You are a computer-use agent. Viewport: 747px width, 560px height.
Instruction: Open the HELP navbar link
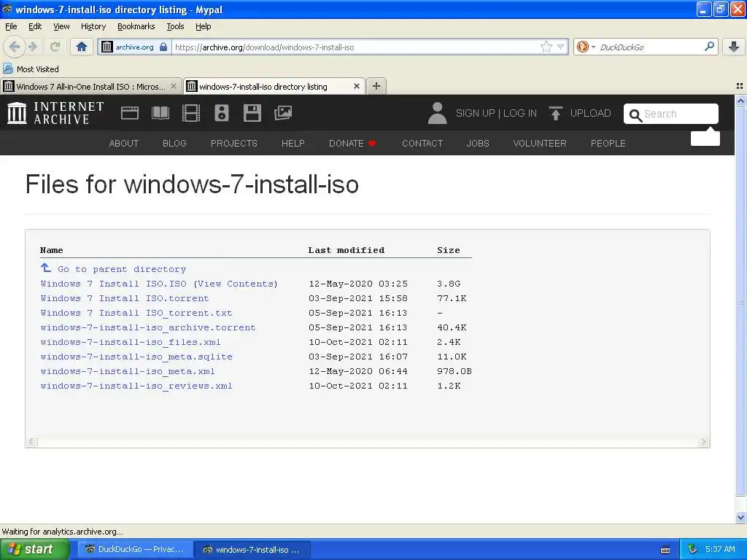[293, 144]
